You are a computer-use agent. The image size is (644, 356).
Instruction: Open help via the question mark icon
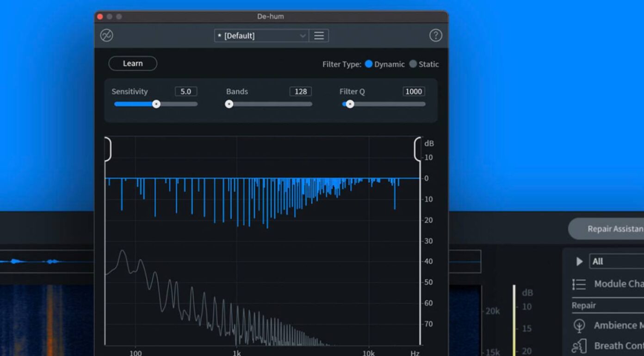click(x=435, y=36)
